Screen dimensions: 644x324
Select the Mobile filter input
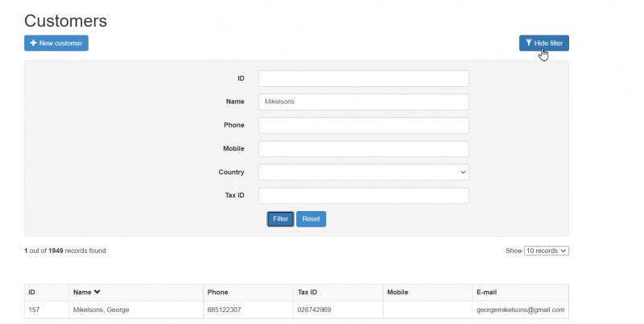click(363, 148)
